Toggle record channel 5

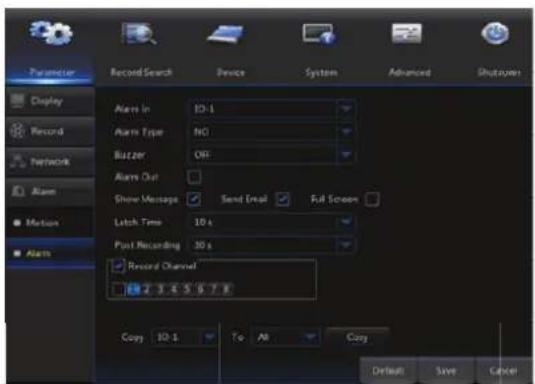pyautogui.click(x=187, y=289)
